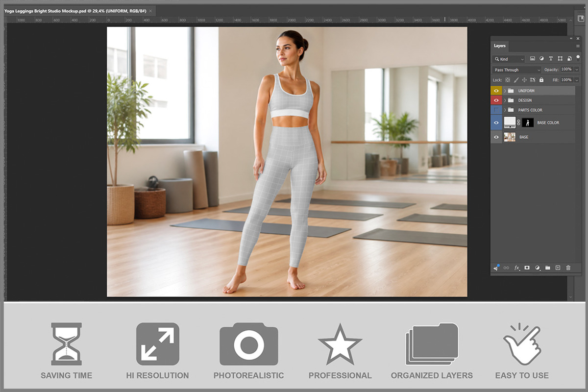Click link icon between BASE COLOR thumbnail and mask
The height and width of the screenshot is (392, 588).
click(518, 122)
